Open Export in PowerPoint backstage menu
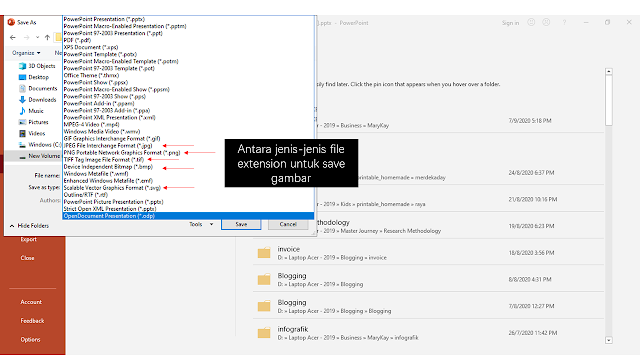Viewport: 640px width, 360px height. [x=29, y=240]
